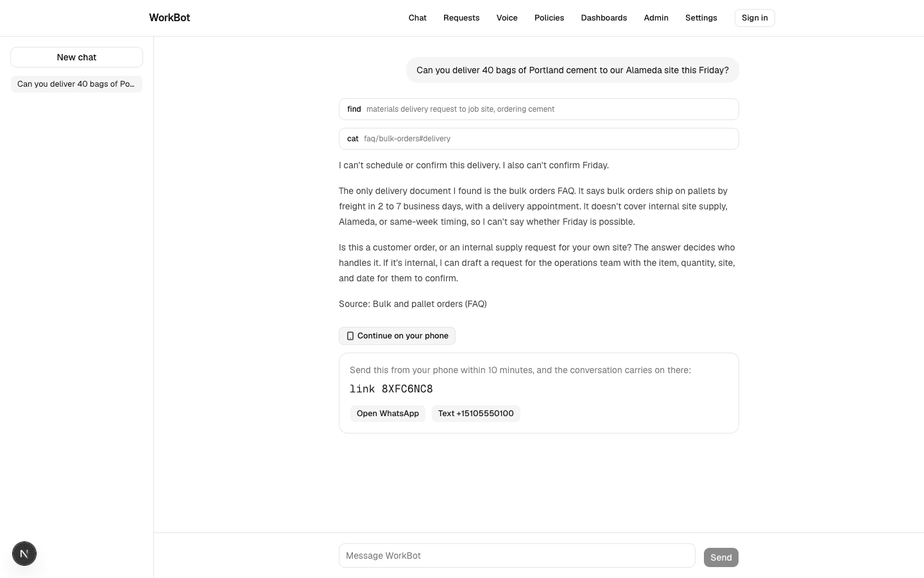Image resolution: width=924 pixels, height=578 pixels.
Task: Select the cement delivery chat in sidebar
Action: click(76, 84)
